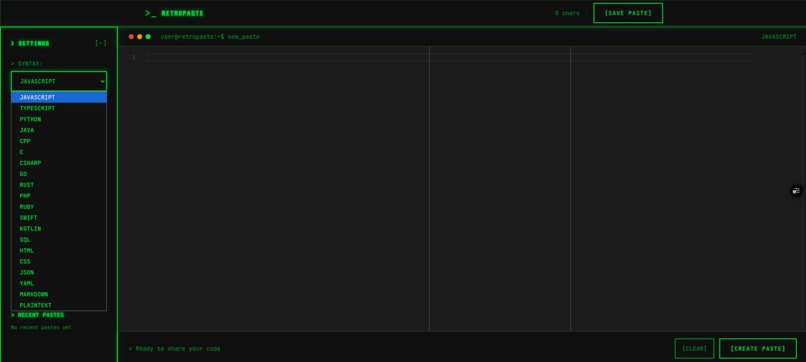Click the CLEAR button

tap(694, 349)
